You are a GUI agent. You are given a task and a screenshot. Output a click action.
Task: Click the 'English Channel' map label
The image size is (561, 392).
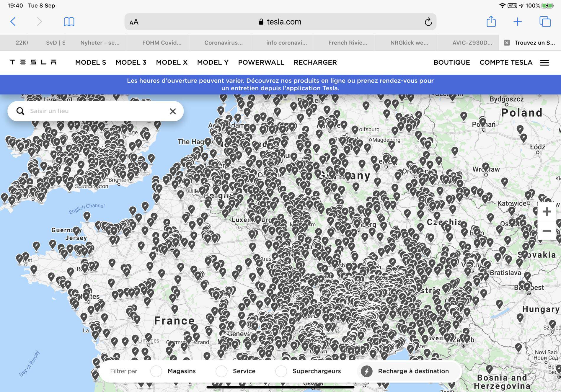[87, 208]
